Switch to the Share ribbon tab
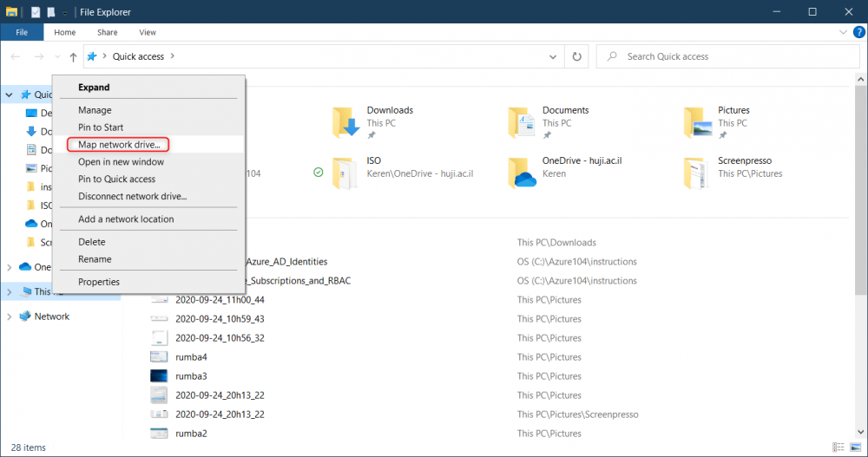This screenshot has height=457, width=868. [x=107, y=32]
